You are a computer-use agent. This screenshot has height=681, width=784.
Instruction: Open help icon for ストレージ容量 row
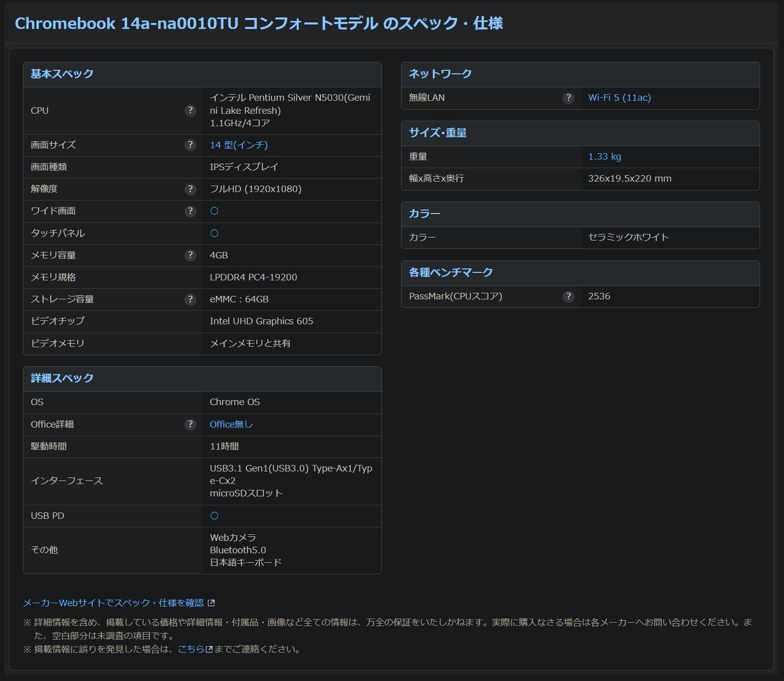pyautogui.click(x=190, y=299)
